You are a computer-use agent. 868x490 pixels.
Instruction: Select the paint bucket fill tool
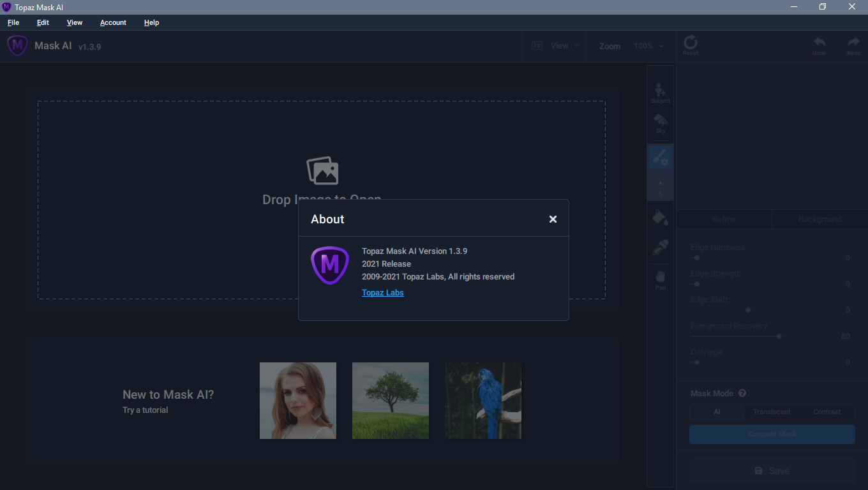[x=661, y=217]
